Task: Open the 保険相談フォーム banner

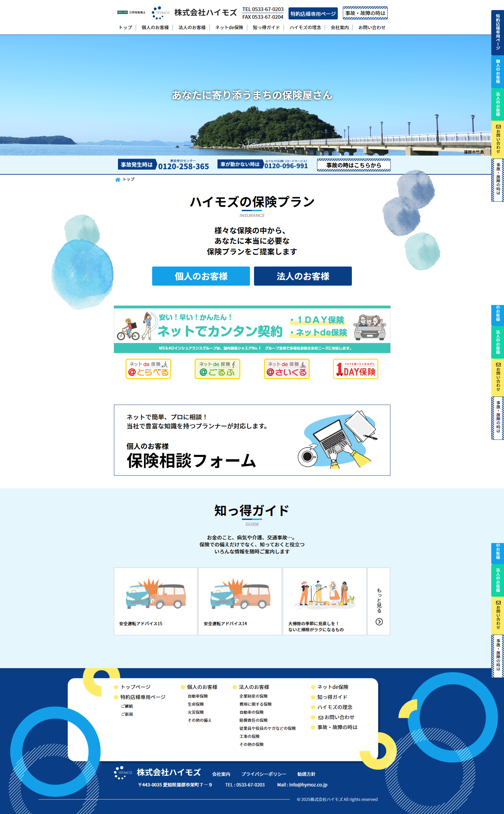Action: click(x=252, y=440)
